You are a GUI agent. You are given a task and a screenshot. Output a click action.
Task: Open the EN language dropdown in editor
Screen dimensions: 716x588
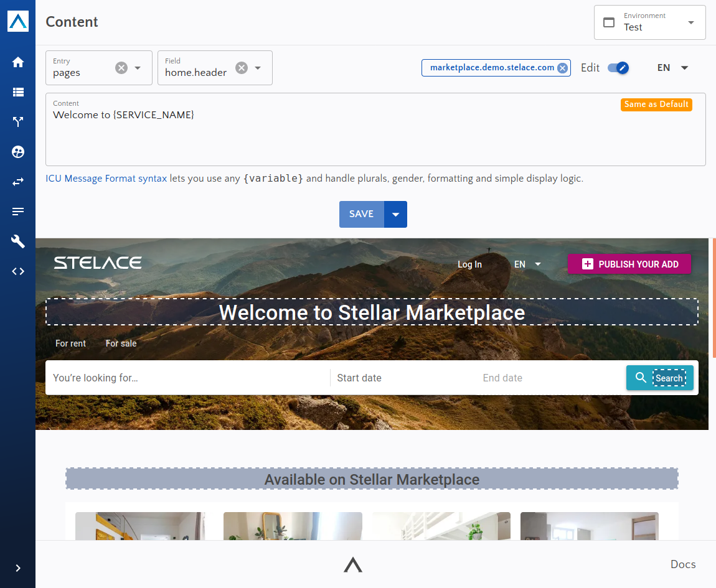tap(672, 68)
